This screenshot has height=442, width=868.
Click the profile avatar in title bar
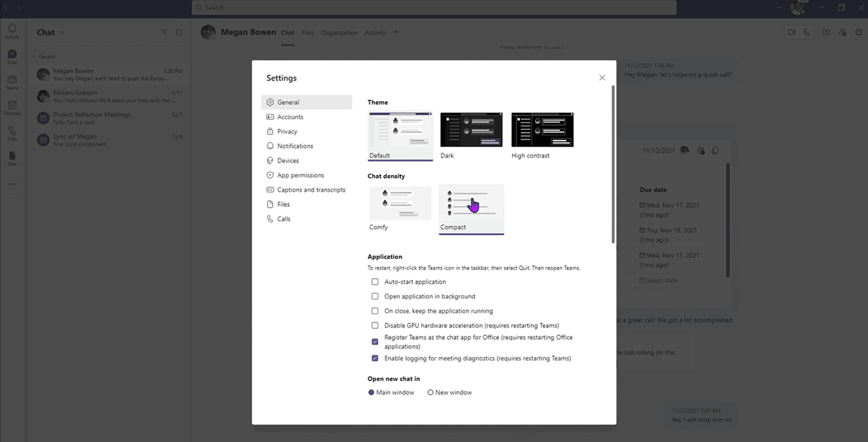click(797, 8)
